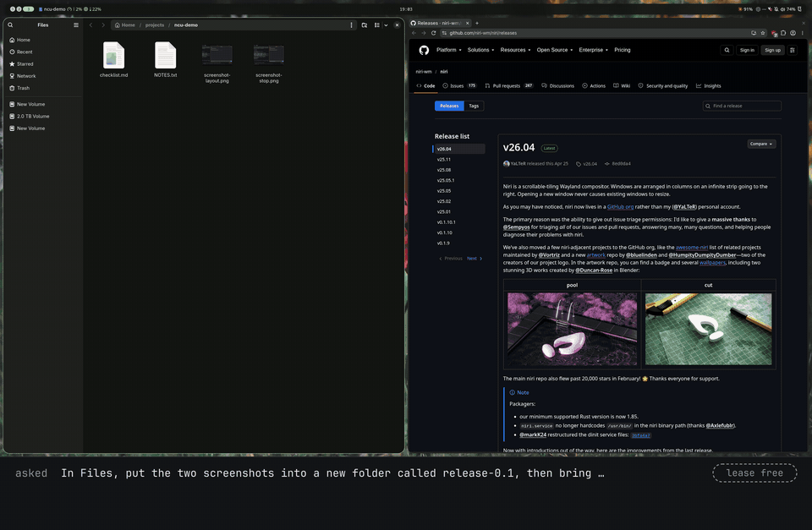The height and width of the screenshot is (530, 812).
Task: Switch to the Pull requests tab
Action: coord(509,86)
